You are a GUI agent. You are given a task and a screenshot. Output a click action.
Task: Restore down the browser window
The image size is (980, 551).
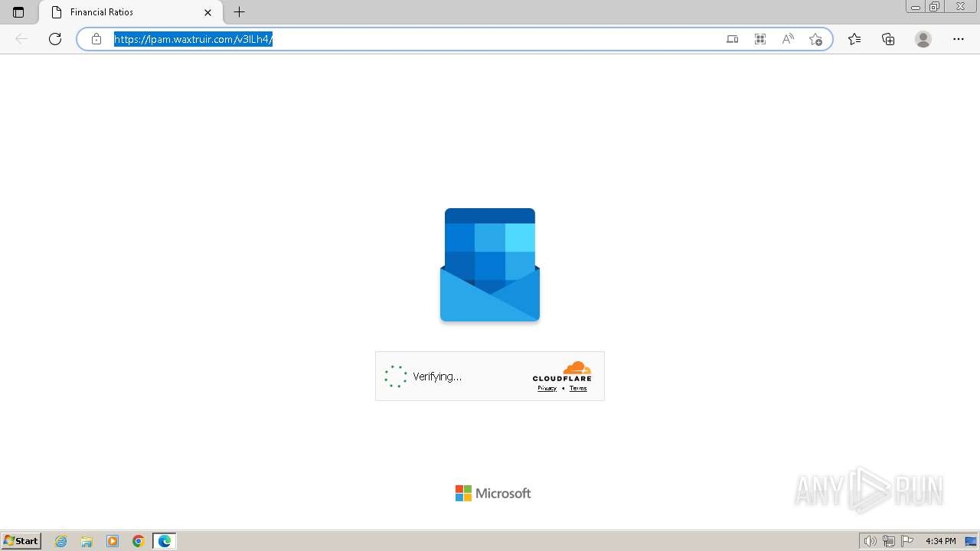click(935, 7)
